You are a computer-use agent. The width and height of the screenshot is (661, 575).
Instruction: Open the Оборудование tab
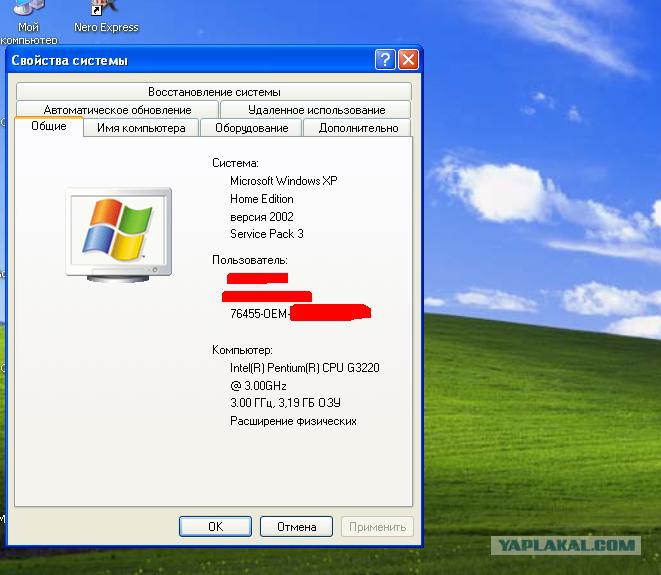252,128
